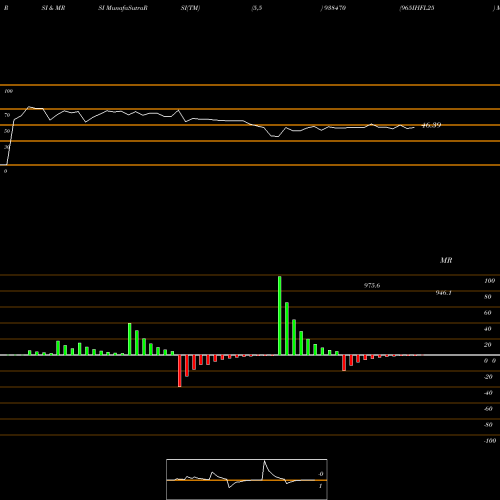The image size is (500, 500).
Task: Click the MR axis label 60
Action: [488, 313]
